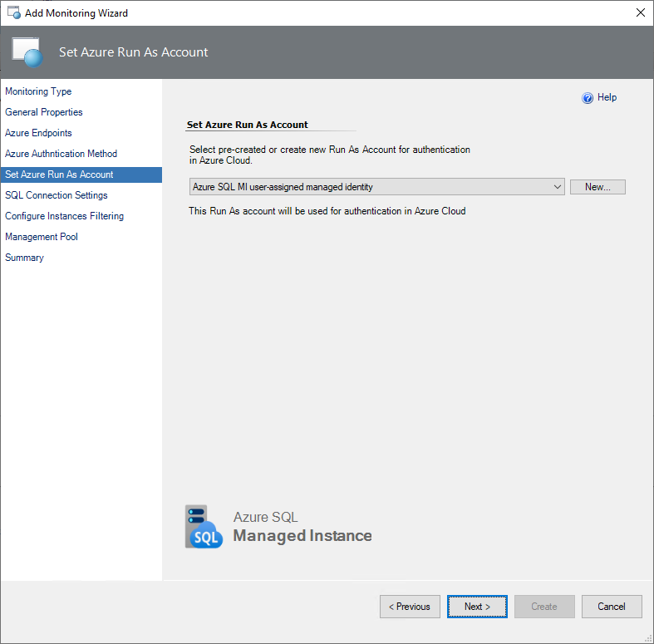The width and height of the screenshot is (654, 644).
Task: Click the New... button
Action: (597, 187)
